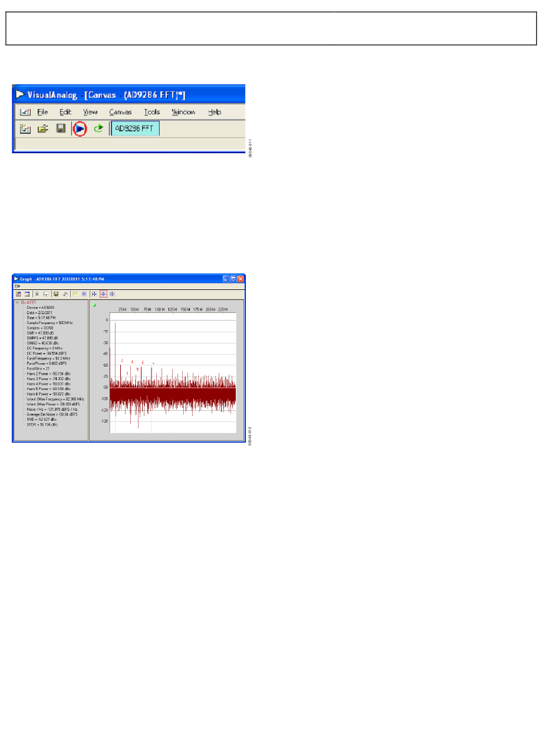Click the blue Run button in VisualAnalog toolbar
Image resolution: width=560 pixels, height=739 pixels.
click(x=80, y=128)
